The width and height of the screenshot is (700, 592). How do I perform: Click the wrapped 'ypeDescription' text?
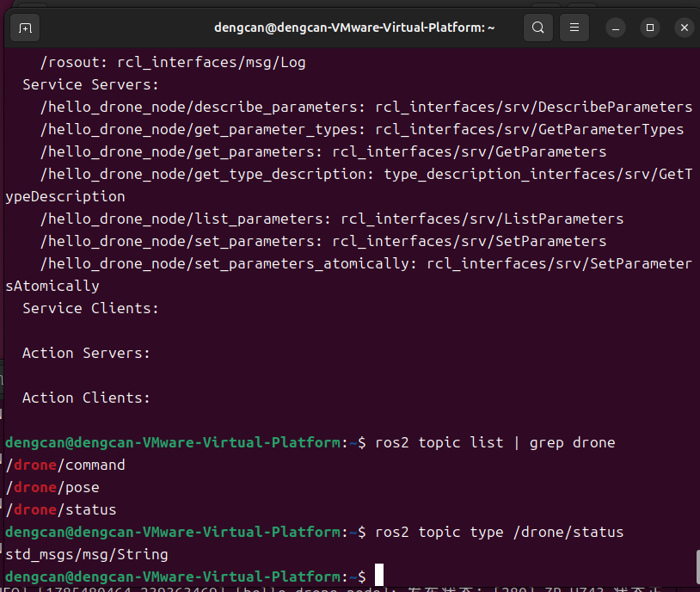pyautogui.click(x=65, y=196)
